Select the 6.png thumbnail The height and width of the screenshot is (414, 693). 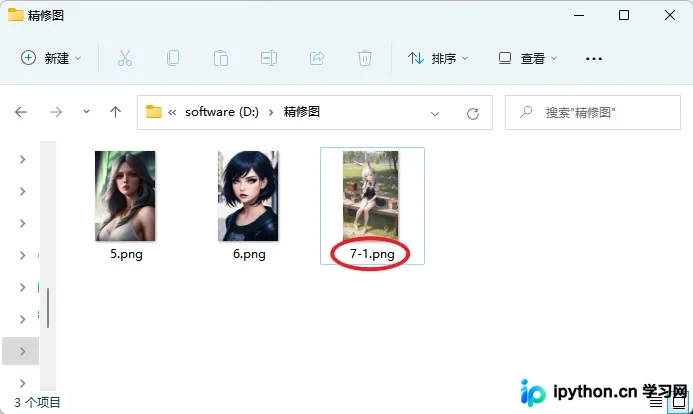pyautogui.click(x=248, y=196)
